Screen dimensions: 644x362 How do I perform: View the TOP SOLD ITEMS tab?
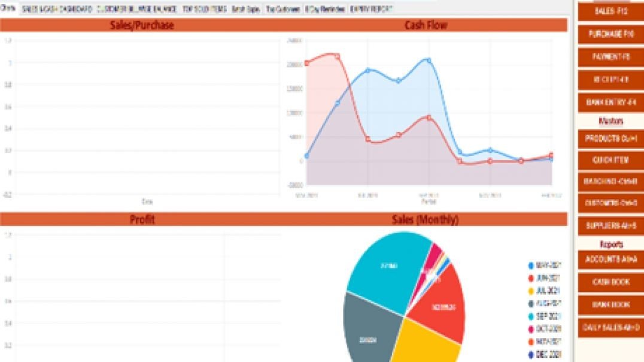203,9
